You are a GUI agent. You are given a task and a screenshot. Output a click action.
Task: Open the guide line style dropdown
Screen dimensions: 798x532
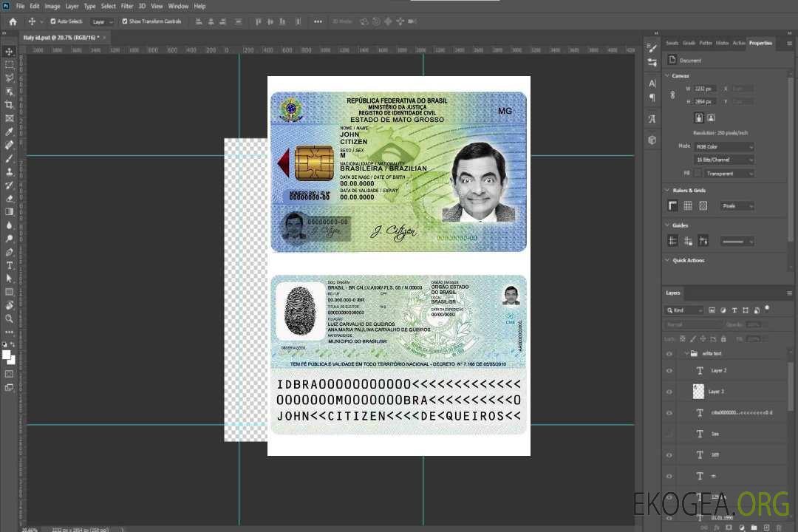point(737,242)
